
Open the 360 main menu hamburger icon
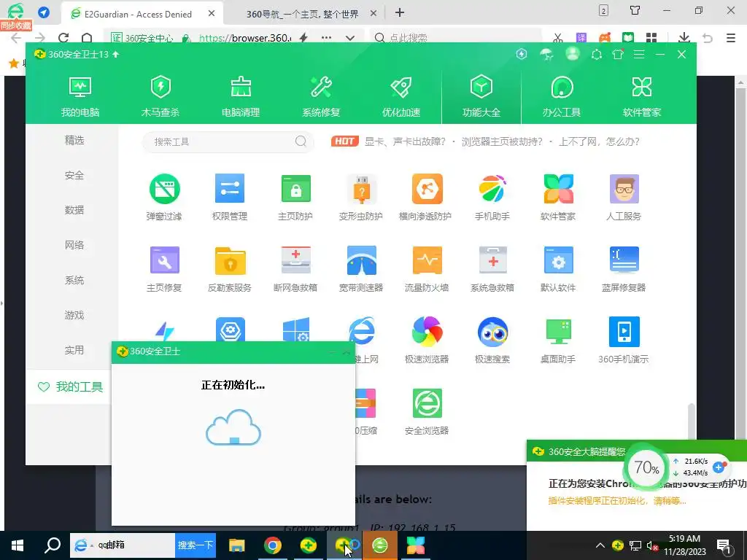click(639, 54)
